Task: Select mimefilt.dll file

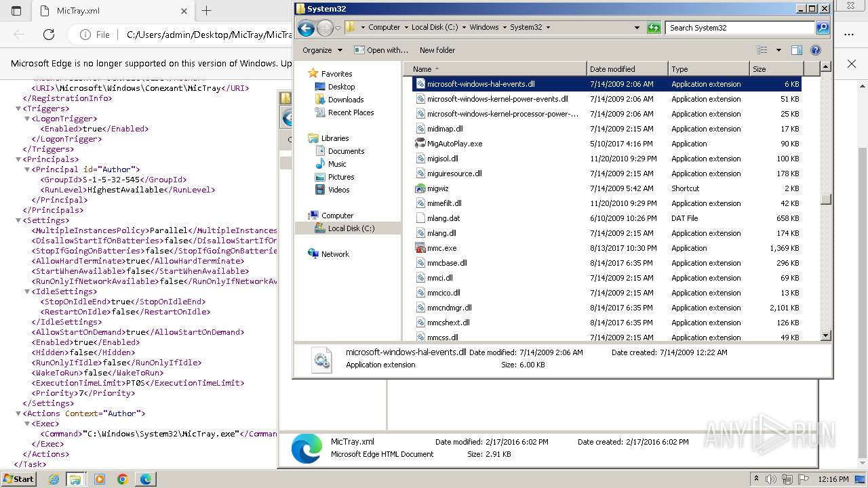Action: pos(444,203)
